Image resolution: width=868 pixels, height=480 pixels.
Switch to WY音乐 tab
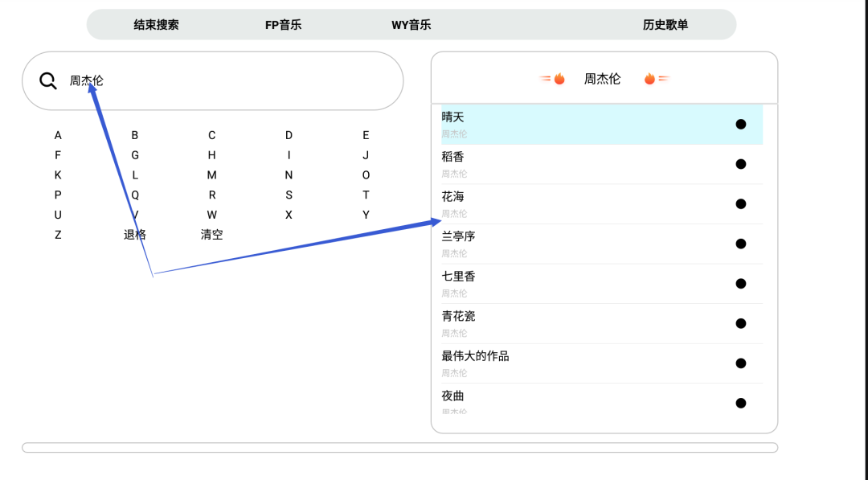pos(411,25)
